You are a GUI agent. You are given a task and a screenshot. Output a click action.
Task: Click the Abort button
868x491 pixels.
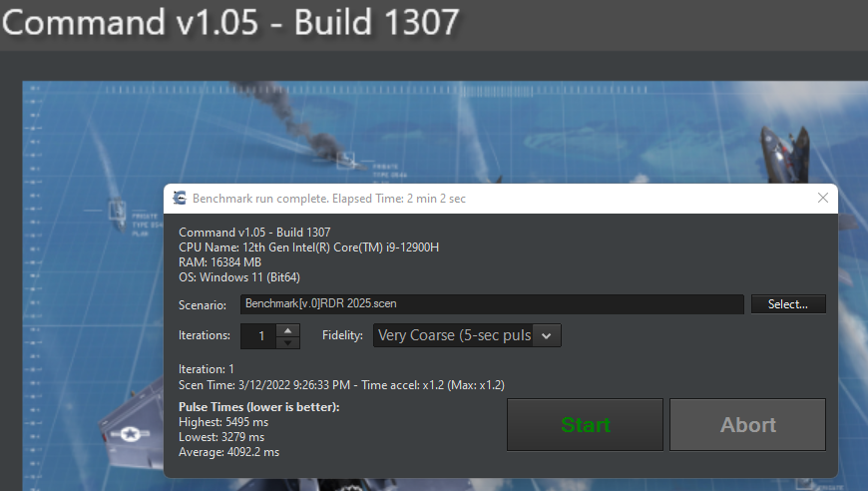tap(747, 424)
